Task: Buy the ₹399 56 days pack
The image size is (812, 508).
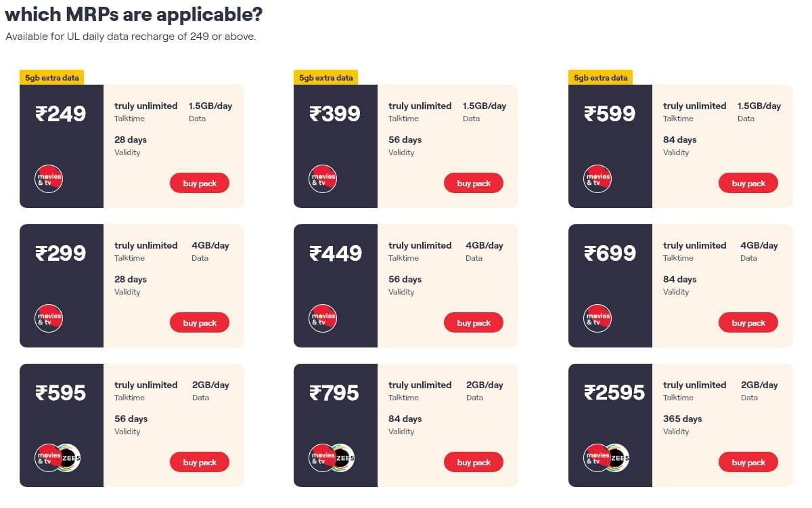Action: 474,183
